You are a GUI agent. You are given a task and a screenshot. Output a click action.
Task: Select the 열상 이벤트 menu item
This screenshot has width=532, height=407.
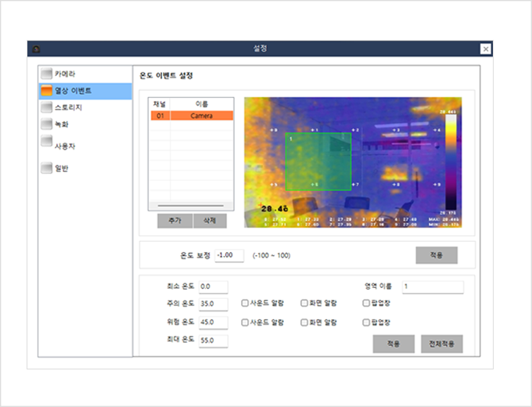84,91
